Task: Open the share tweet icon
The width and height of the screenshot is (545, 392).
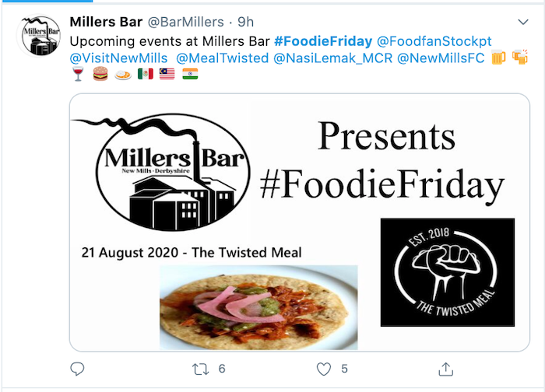Action: tap(445, 369)
